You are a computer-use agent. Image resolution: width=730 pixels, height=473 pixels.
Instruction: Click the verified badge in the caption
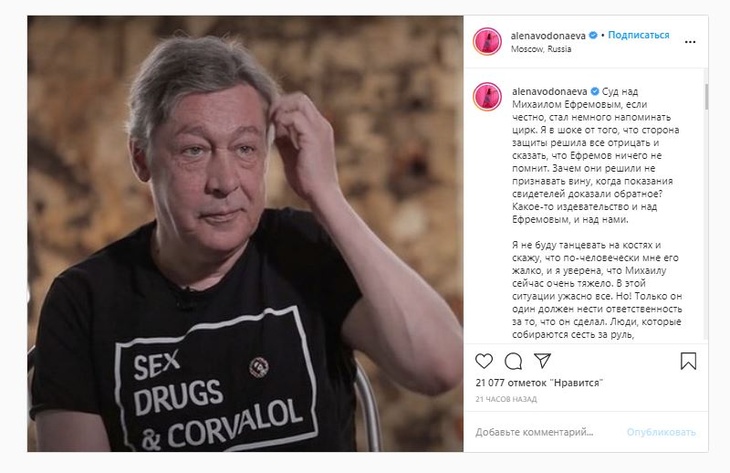click(x=595, y=91)
